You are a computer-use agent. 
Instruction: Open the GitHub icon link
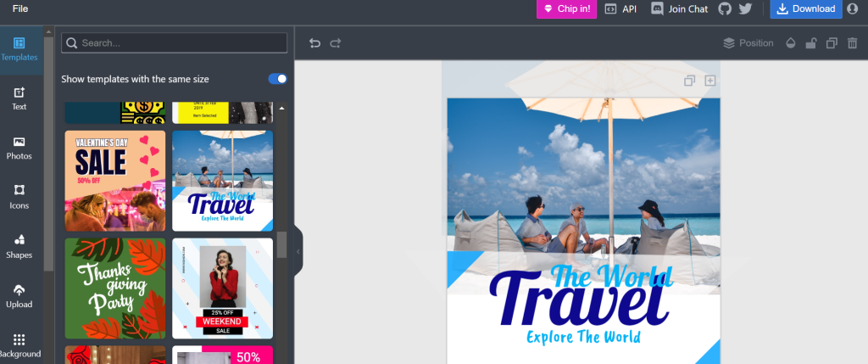(726, 8)
